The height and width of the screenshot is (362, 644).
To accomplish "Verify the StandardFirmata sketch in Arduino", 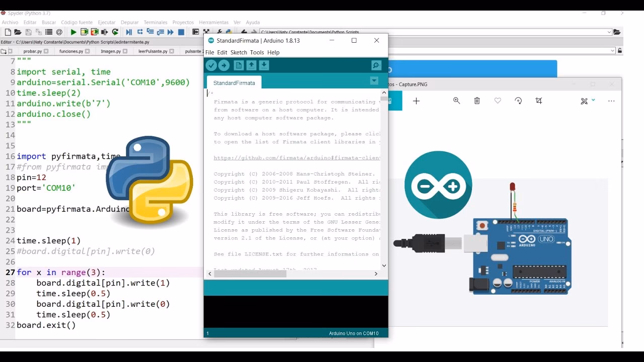I will point(211,65).
